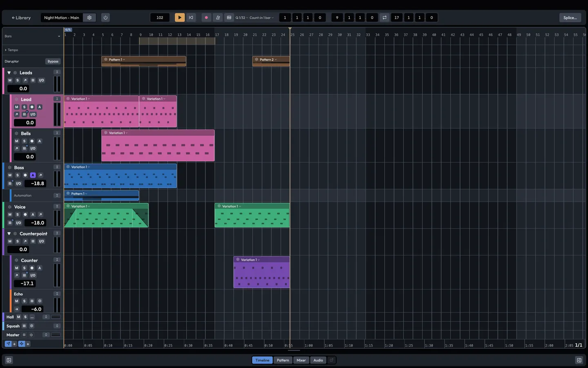Return playhead to start
This screenshot has width=588, height=368.
coord(191,18)
